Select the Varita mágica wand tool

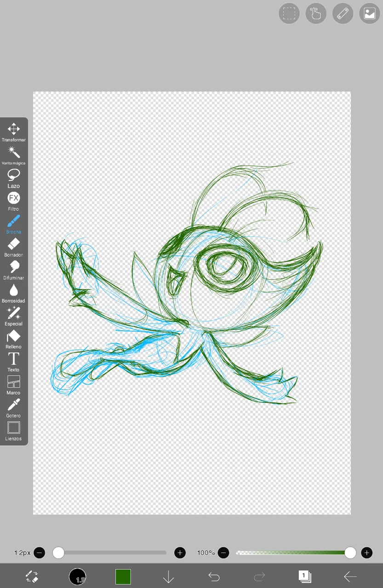point(14,155)
